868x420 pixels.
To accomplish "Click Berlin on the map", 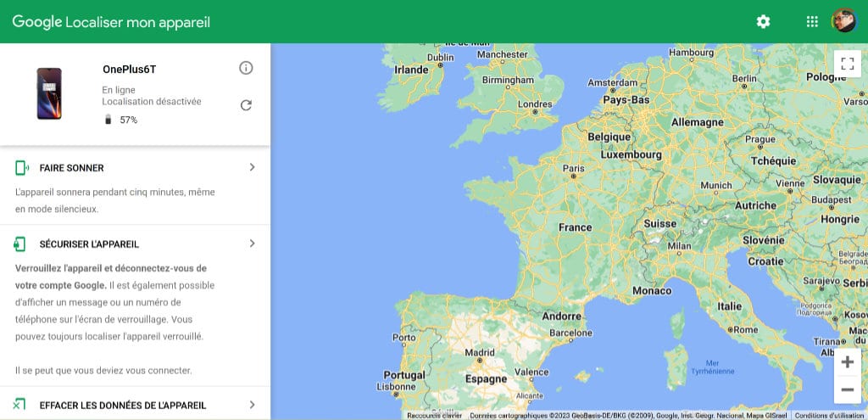I will 744,79.
